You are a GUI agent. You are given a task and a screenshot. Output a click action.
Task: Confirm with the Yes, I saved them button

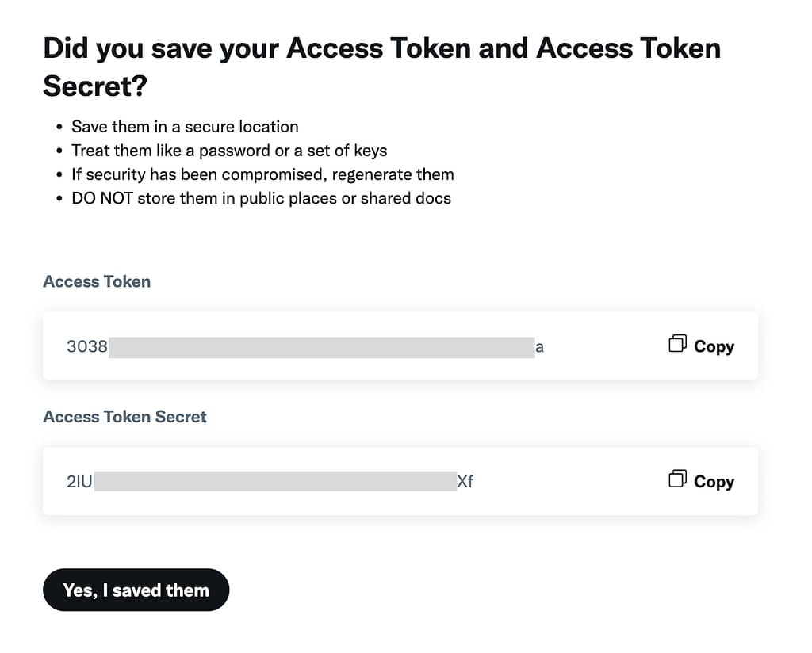pos(136,590)
